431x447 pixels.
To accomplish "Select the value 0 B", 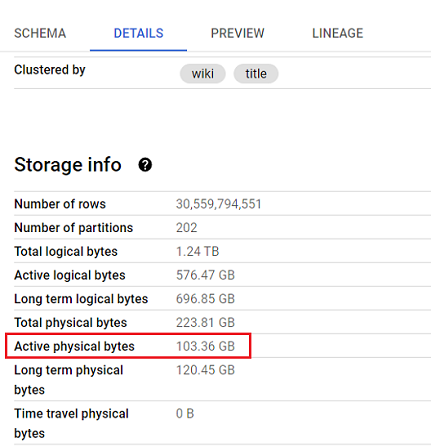I will pyautogui.click(x=185, y=414).
